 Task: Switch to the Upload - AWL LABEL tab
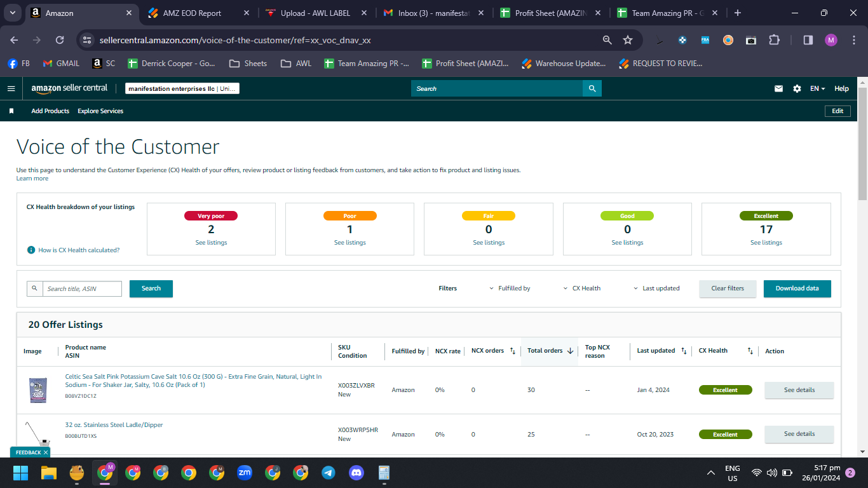[x=315, y=13]
